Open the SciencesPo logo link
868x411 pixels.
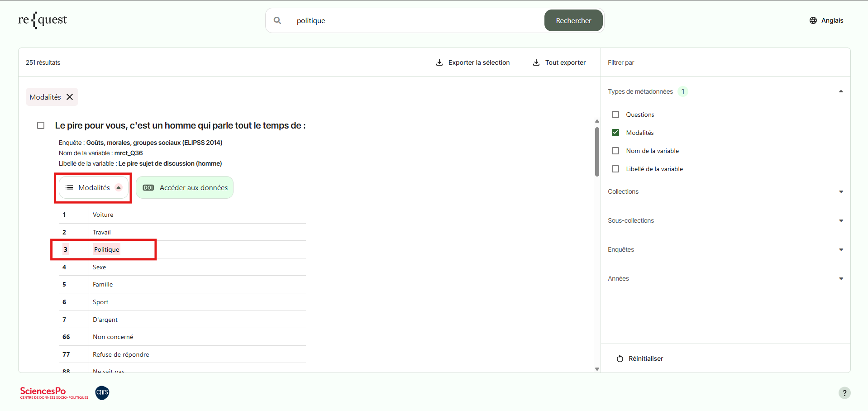[x=54, y=392]
